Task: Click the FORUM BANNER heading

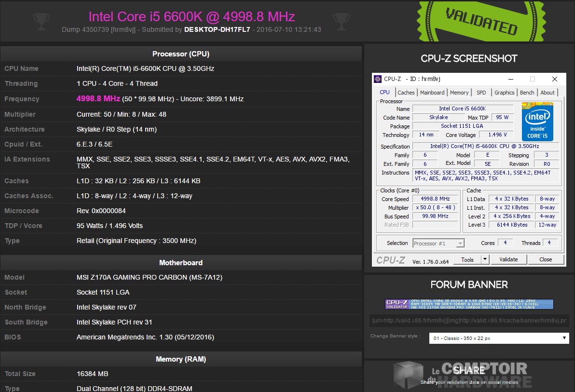Action: [x=469, y=284]
